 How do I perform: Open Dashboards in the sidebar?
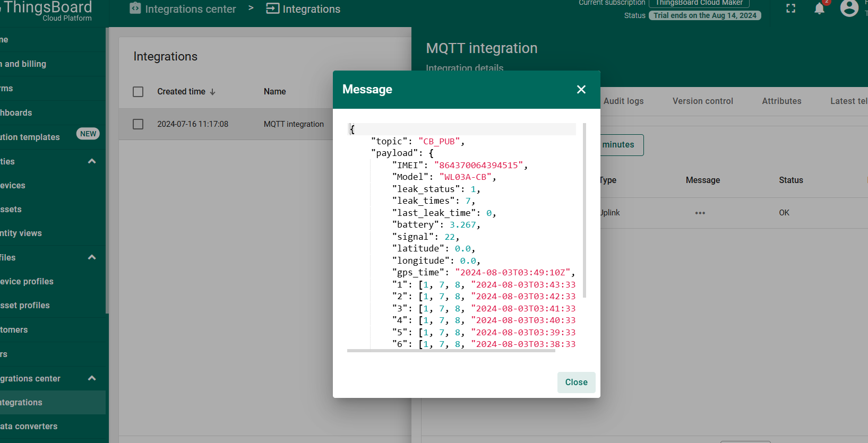(53, 113)
